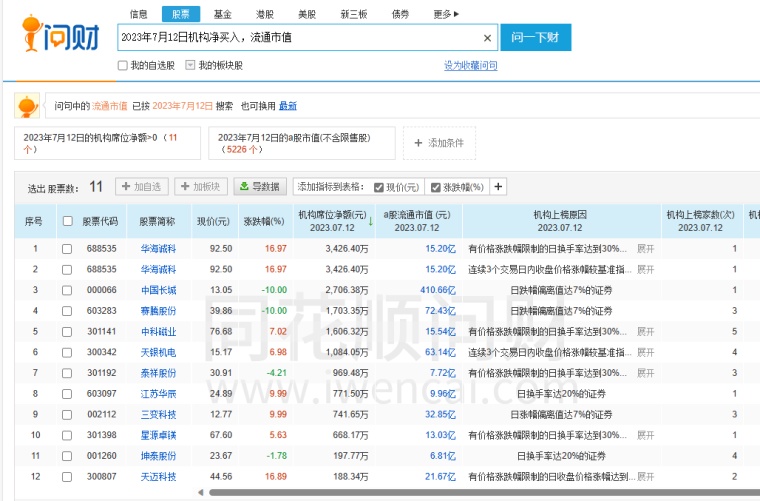
Task: Open the 港股 tab
Action: point(265,14)
